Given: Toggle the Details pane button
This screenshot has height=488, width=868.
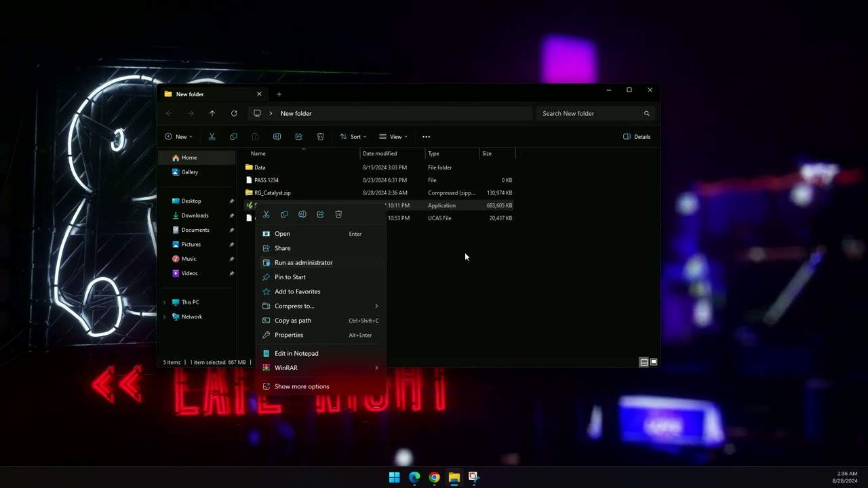Looking at the screenshot, I should [x=637, y=136].
